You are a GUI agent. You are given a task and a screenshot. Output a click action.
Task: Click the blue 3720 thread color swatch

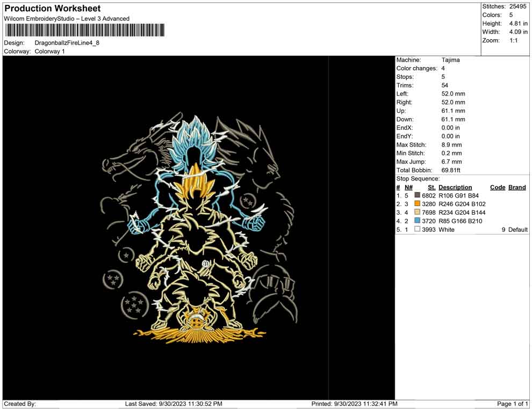pos(418,221)
